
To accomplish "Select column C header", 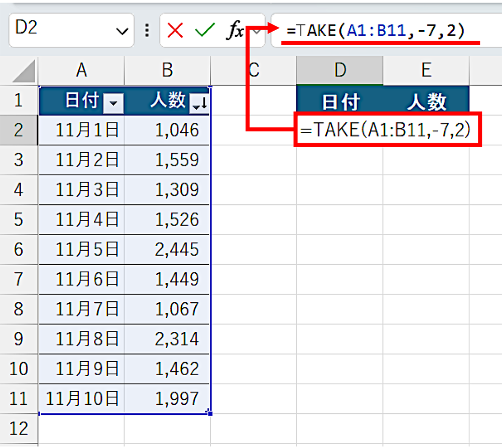I will tap(254, 70).
